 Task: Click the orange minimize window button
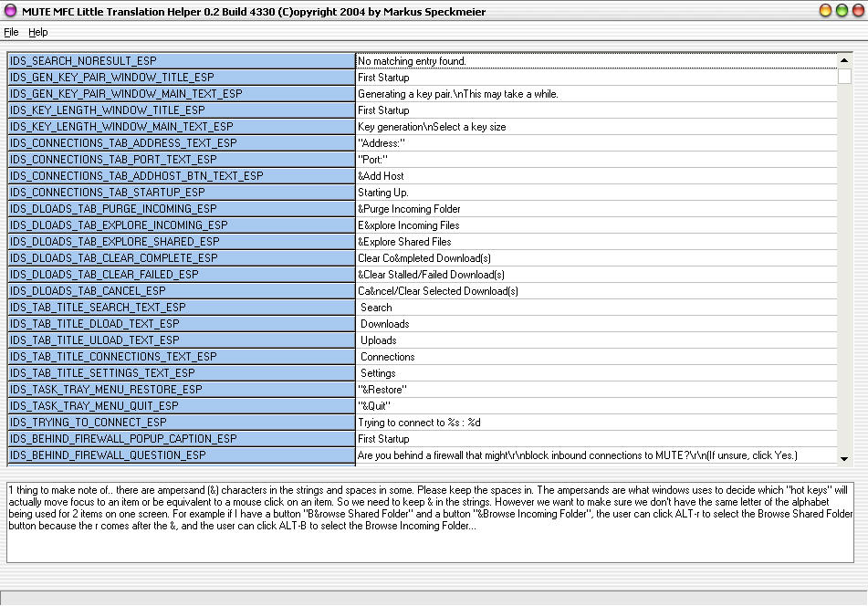[x=825, y=11]
